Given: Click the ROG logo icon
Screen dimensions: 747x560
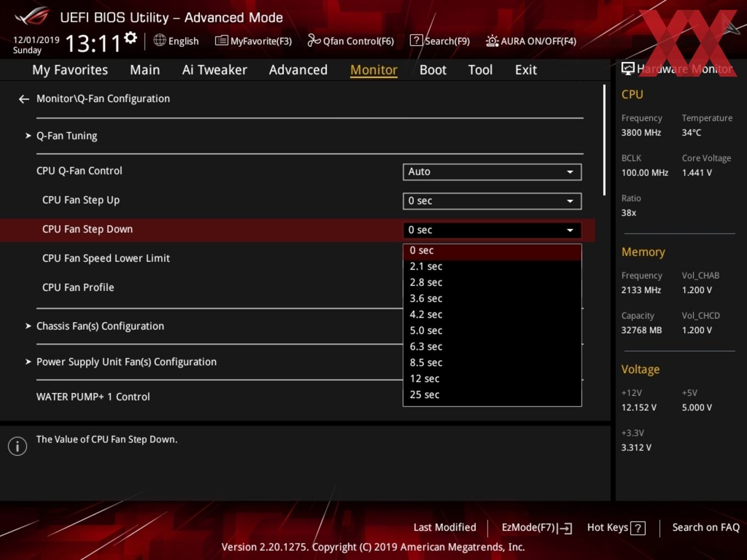Looking at the screenshot, I should tap(32, 16).
